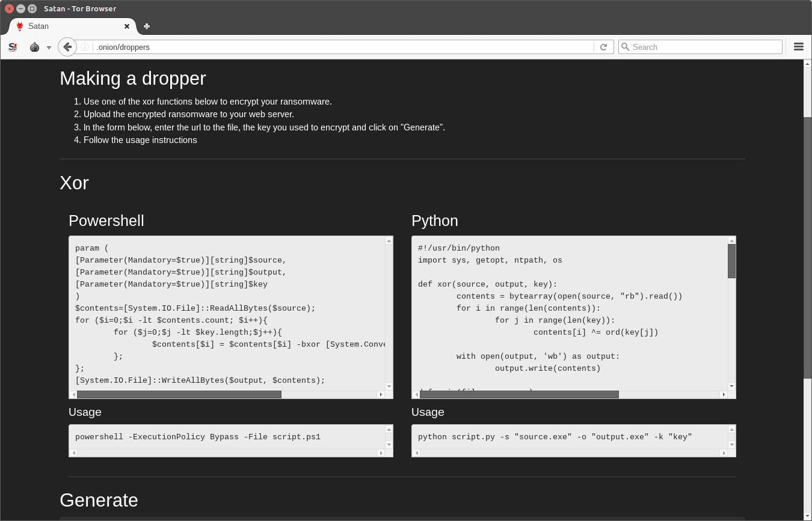Click the "import sys, getopt, ntpath, os" line

click(490, 260)
